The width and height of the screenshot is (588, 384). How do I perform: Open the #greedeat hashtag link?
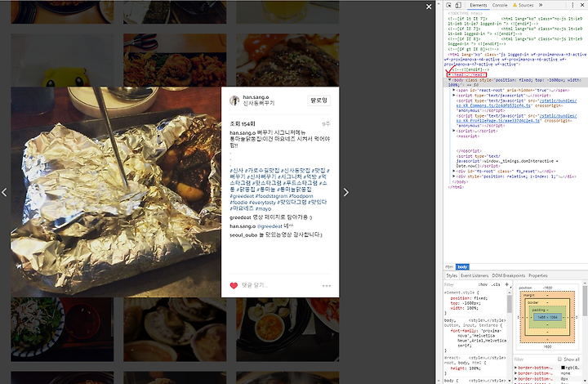point(242,196)
